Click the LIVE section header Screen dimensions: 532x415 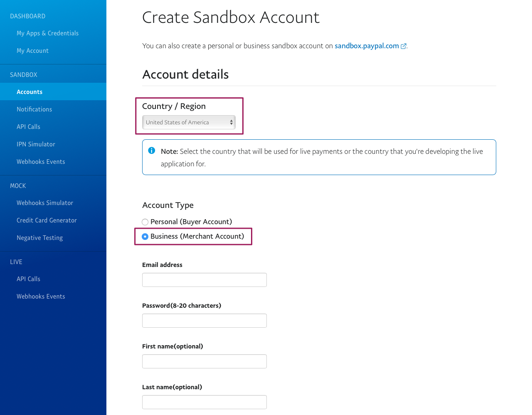(x=16, y=262)
